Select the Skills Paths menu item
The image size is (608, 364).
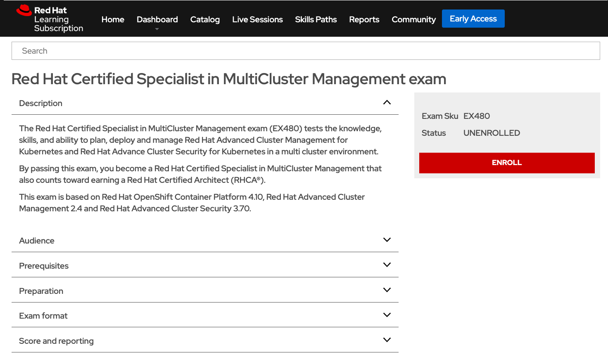click(x=316, y=19)
